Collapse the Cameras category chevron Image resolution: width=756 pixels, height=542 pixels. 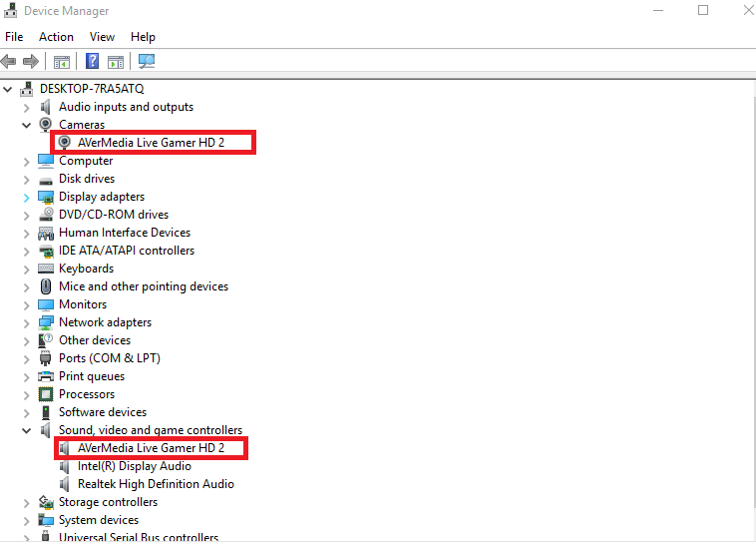27,125
